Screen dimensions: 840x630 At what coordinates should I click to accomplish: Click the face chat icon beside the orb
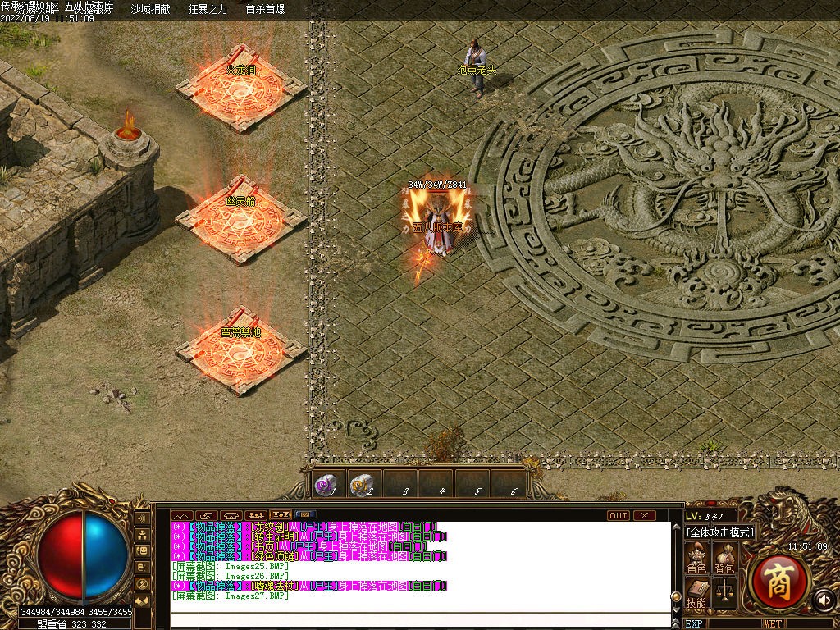143,550
